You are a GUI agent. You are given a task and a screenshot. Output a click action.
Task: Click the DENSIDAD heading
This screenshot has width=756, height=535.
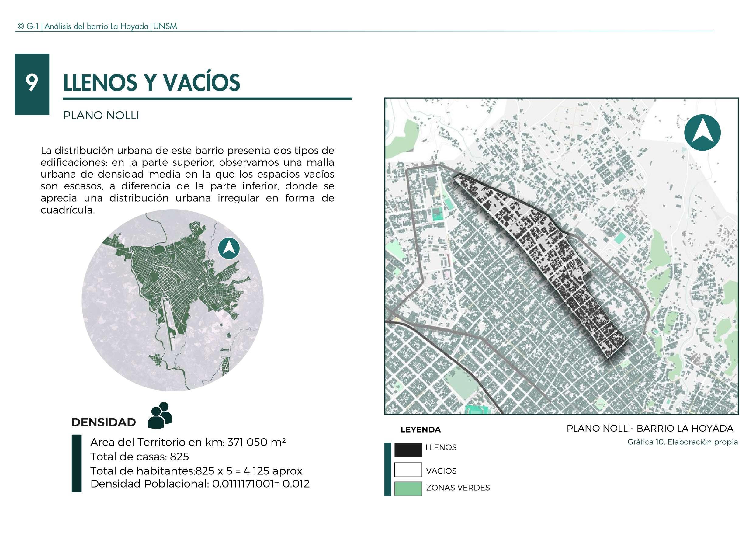(x=103, y=422)
